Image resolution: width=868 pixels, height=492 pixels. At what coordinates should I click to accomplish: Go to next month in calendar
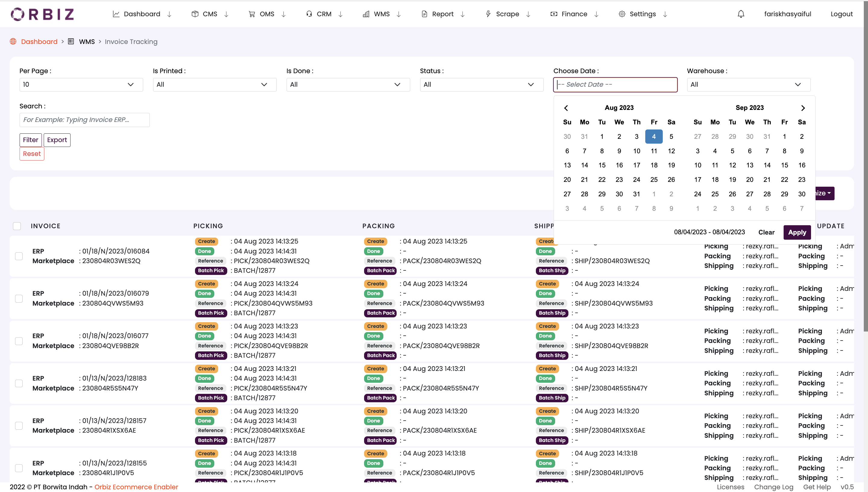point(803,108)
